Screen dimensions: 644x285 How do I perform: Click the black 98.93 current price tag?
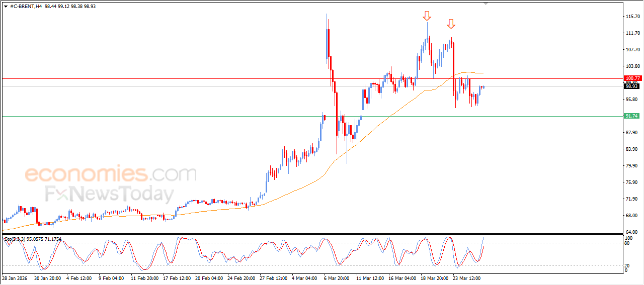click(632, 86)
